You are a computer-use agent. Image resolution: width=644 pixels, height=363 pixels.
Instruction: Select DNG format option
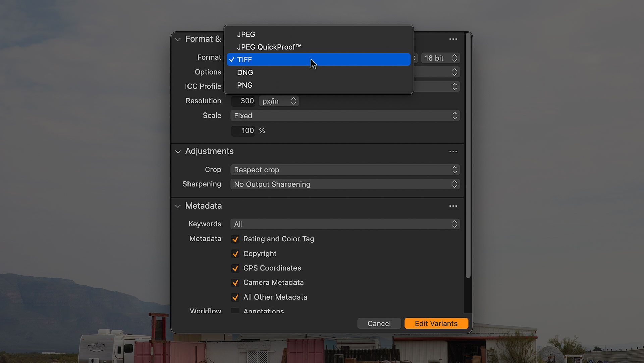point(245,73)
